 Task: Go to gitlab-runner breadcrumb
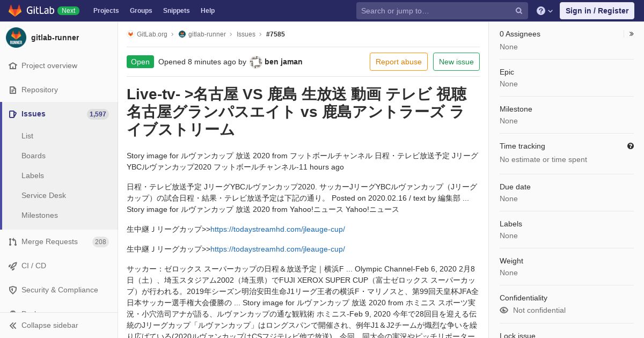[x=207, y=34]
